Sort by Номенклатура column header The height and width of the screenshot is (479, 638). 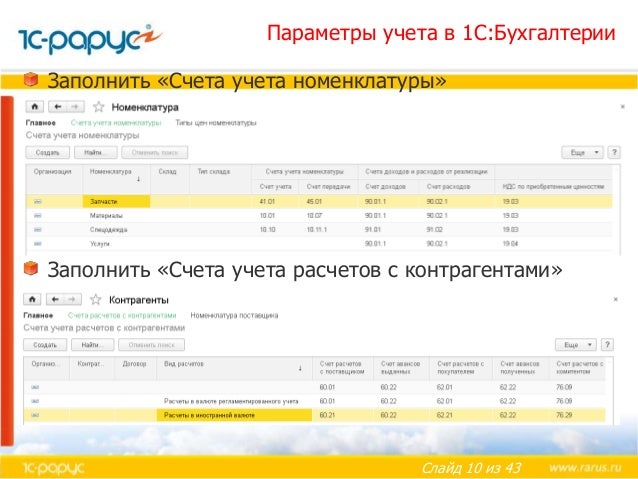(116, 179)
